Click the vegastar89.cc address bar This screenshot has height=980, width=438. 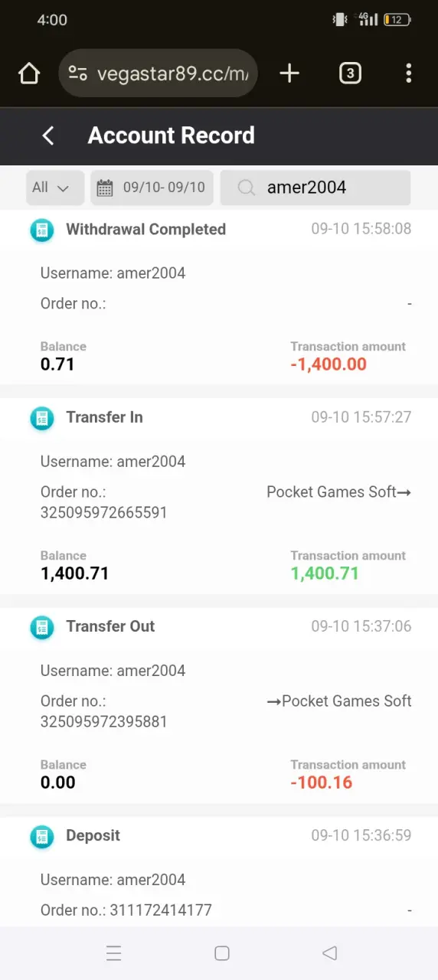[x=158, y=73]
